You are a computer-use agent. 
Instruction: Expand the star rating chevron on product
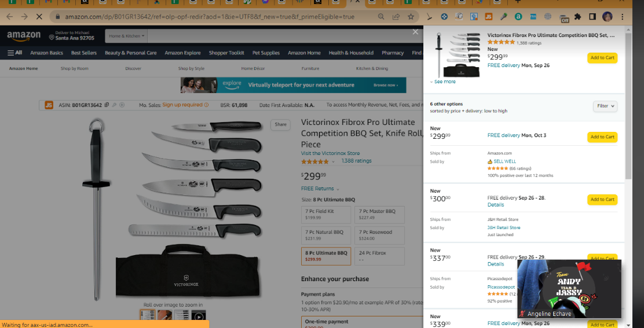(333, 161)
